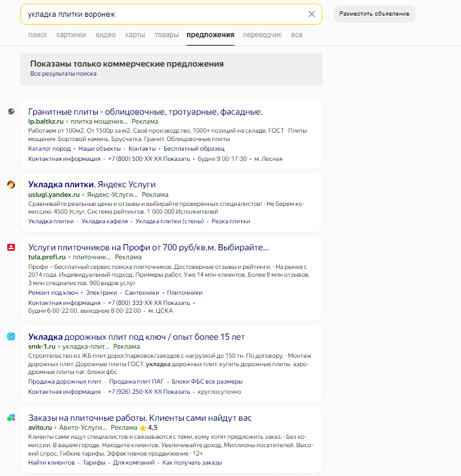Click м. Лесная metro text
The width and height of the screenshot is (461, 476).
(268, 159)
